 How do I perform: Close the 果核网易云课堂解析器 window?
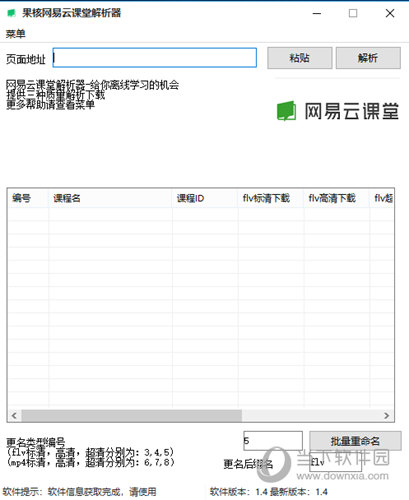click(x=390, y=13)
